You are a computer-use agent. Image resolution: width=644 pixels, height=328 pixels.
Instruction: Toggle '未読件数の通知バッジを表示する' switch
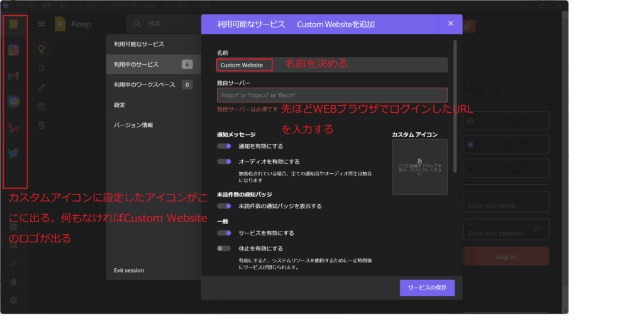click(224, 206)
